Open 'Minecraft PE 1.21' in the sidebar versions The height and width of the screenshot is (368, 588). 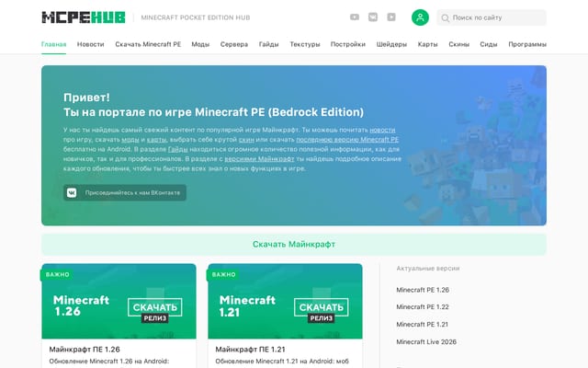click(x=423, y=324)
